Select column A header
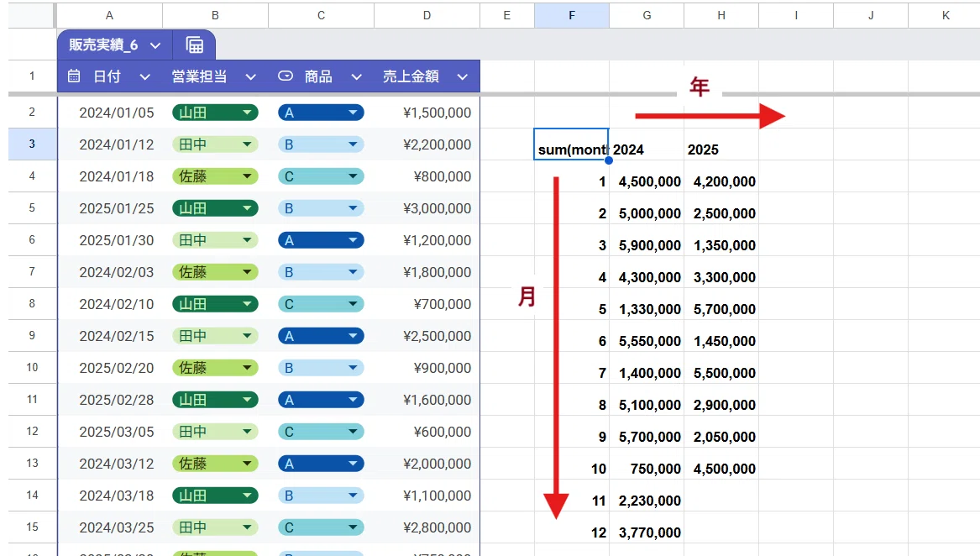Screen dimensions: 980x556 (109, 15)
